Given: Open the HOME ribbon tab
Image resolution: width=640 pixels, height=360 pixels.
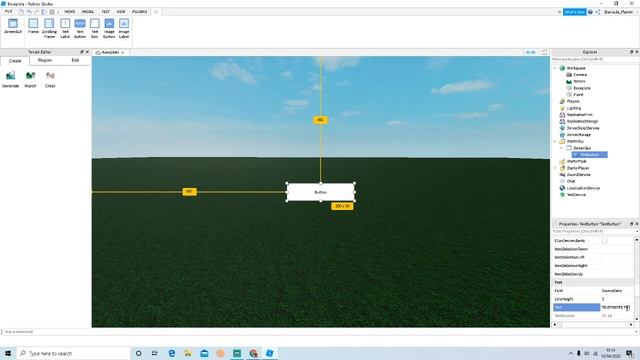Looking at the screenshot, I should point(70,12).
